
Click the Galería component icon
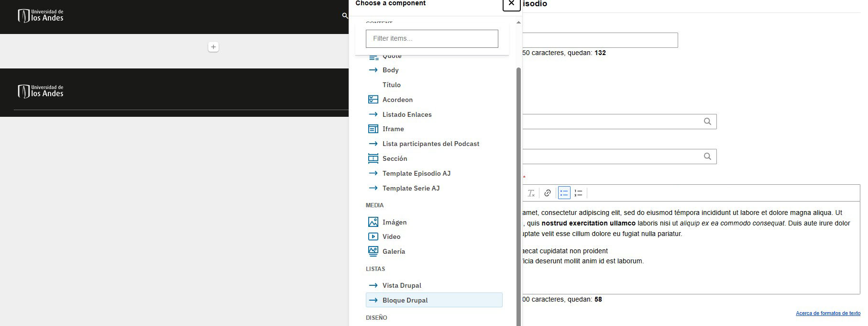(374, 251)
